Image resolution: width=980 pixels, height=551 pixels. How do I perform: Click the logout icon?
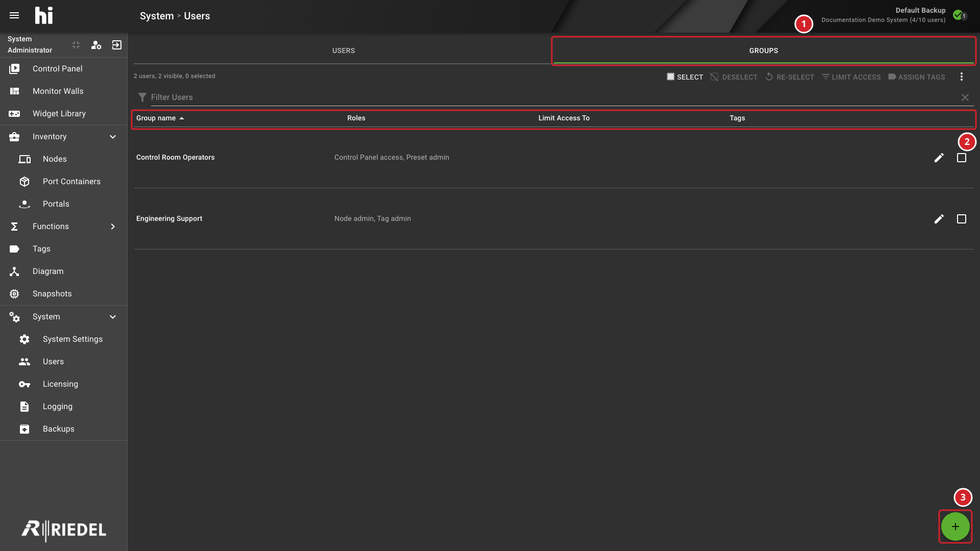(116, 45)
